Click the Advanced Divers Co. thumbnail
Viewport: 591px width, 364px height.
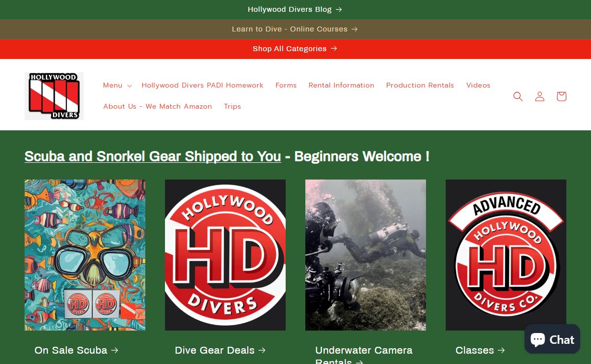coord(506,255)
